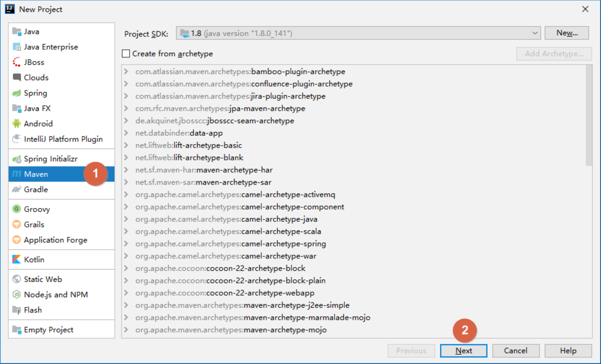The width and height of the screenshot is (601, 364).
Task: Pick the Clouds icon in list
Action: click(17, 77)
